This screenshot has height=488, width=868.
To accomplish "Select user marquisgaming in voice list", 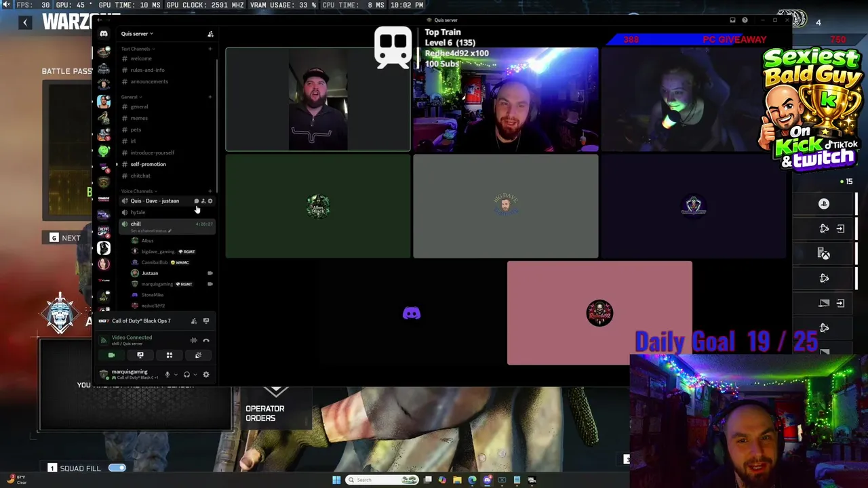I will tap(157, 284).
